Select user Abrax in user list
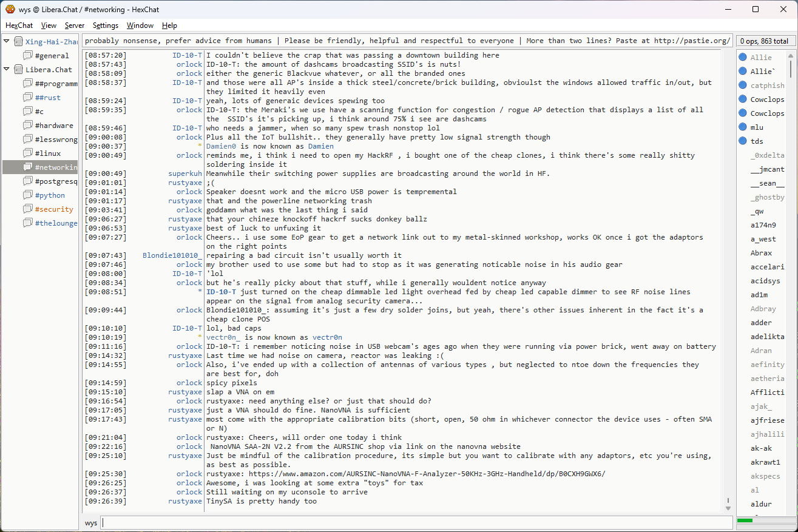798x532 pixels. click(x=761, y=253)
